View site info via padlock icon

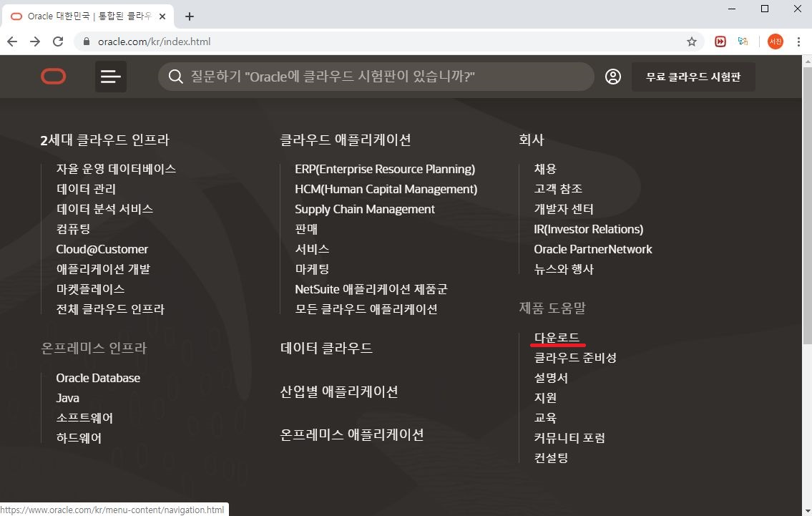click(87, 42)
